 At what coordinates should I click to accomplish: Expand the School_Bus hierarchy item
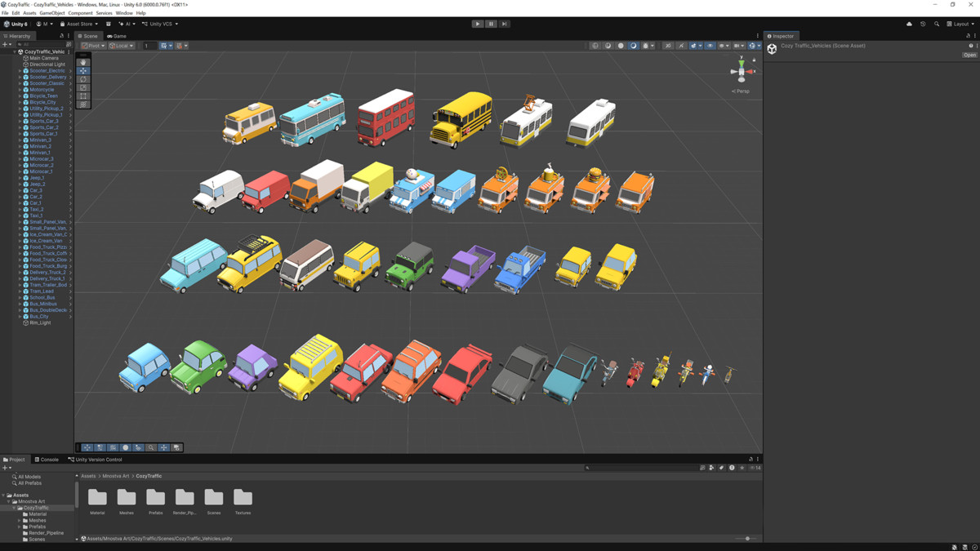(20, 297)
